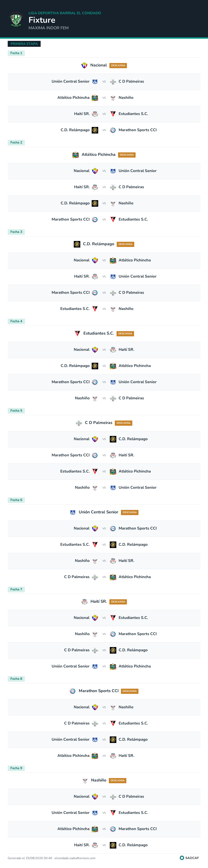Click C D Palmeiras crest in Fecha 5 descansa row
Screen dimensions: 208x868
point(79,423)
